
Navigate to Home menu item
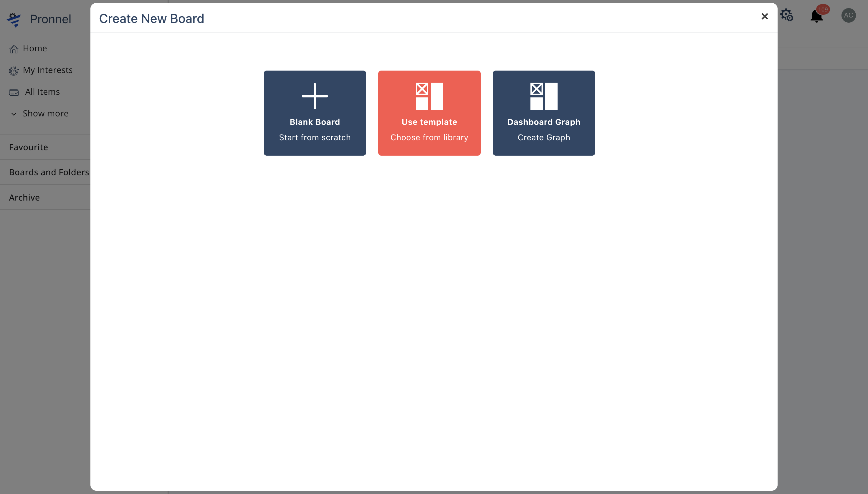coord(35,48)
